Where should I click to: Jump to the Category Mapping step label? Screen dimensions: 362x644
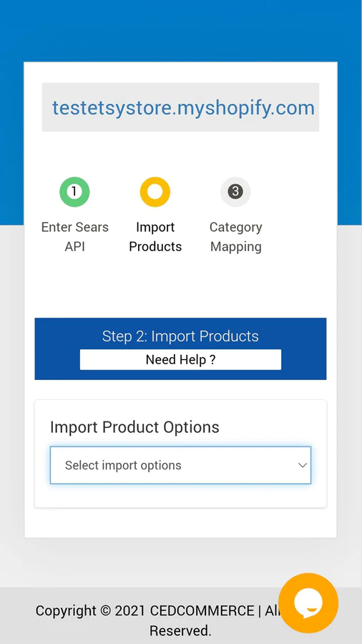235,237
